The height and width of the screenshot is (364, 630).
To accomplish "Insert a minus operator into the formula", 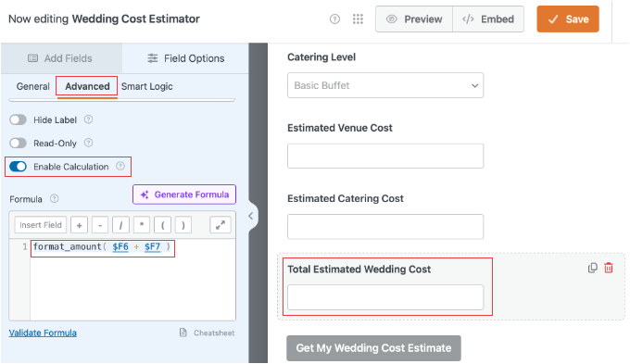I will [x=100, y=225].
